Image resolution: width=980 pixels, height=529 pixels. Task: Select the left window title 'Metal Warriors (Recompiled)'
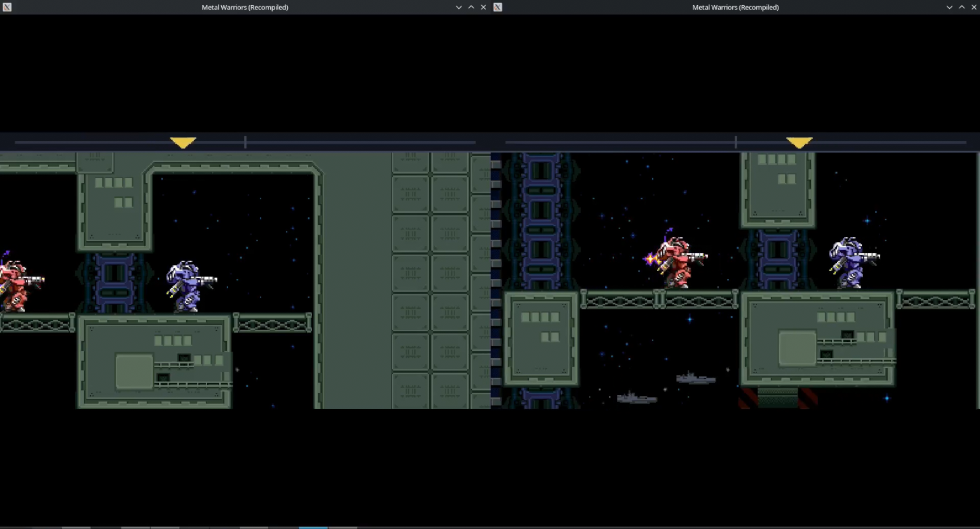tap(245, 7)
